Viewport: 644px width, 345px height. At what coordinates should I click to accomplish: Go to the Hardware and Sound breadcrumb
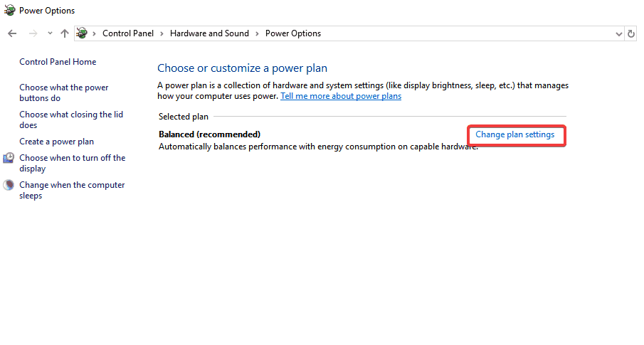pos(209,33)
